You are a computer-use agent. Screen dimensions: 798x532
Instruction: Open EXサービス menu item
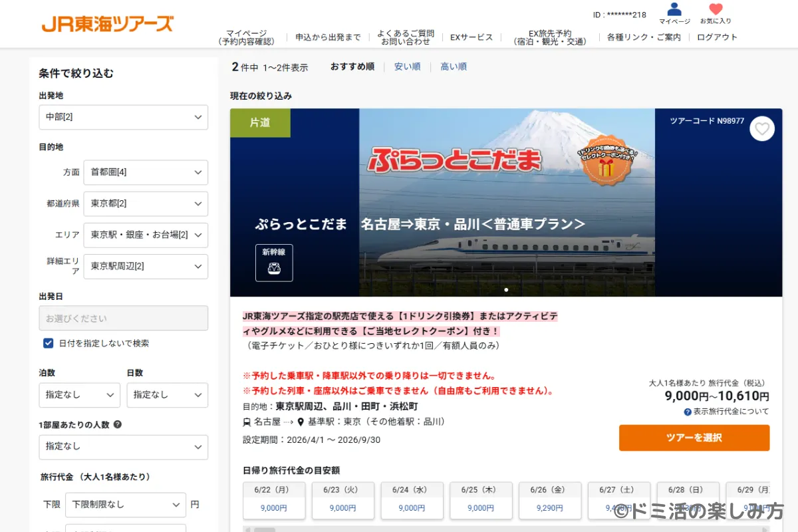(x=471, y=37)
